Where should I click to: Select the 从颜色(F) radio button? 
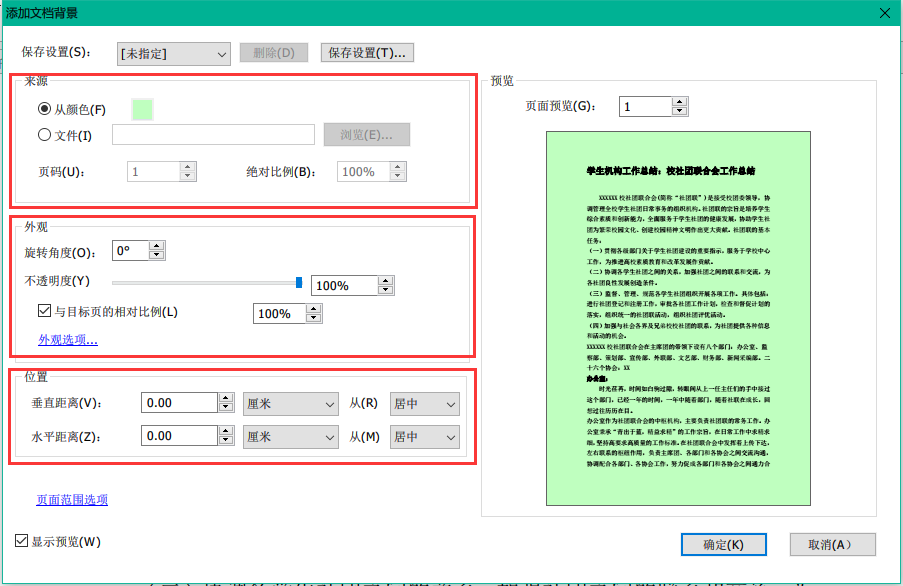44,109
